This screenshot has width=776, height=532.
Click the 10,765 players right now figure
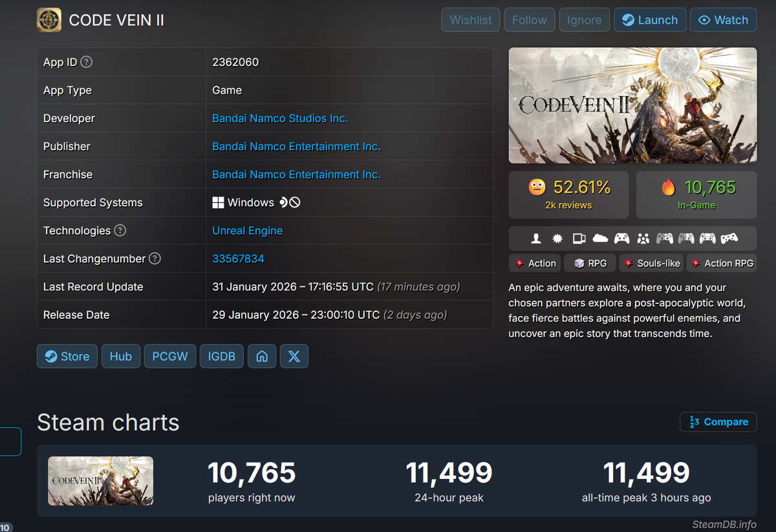click(252, 473)
